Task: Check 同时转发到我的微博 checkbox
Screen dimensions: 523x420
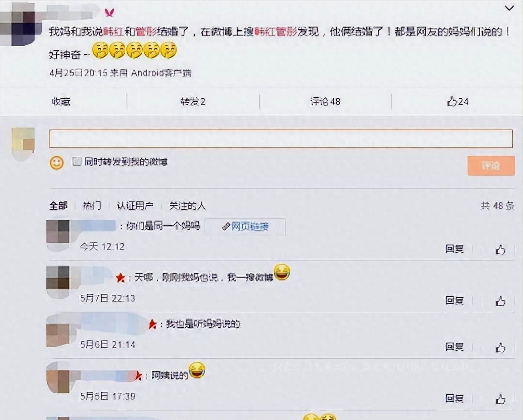Action: [77, 161]
